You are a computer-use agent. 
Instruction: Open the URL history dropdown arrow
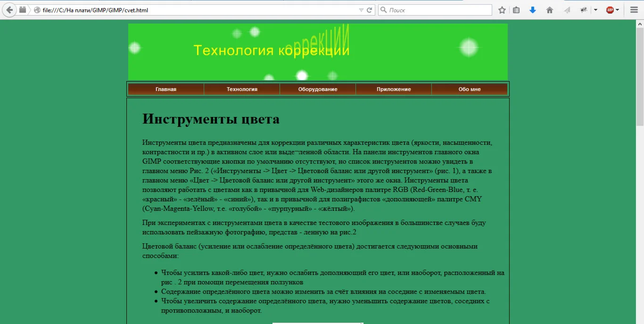coord(361,10)
